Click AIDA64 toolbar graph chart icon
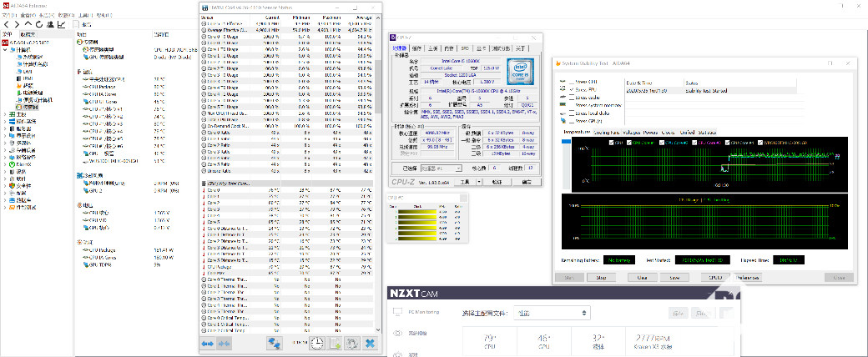Image resolution: width=868 pixels, height=357 pixels. click(x=61, y=24)
